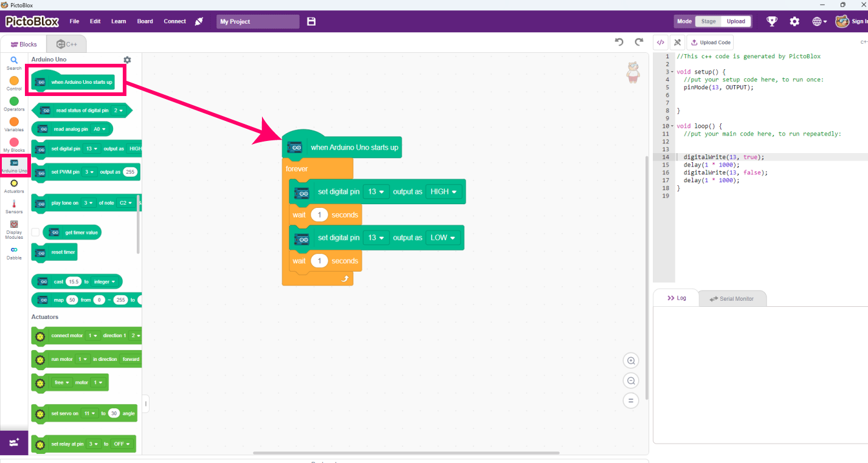The width and height of the screenshot is (868, 463).
Task: Click the trophy icon in header
Action: pos(772,21)
